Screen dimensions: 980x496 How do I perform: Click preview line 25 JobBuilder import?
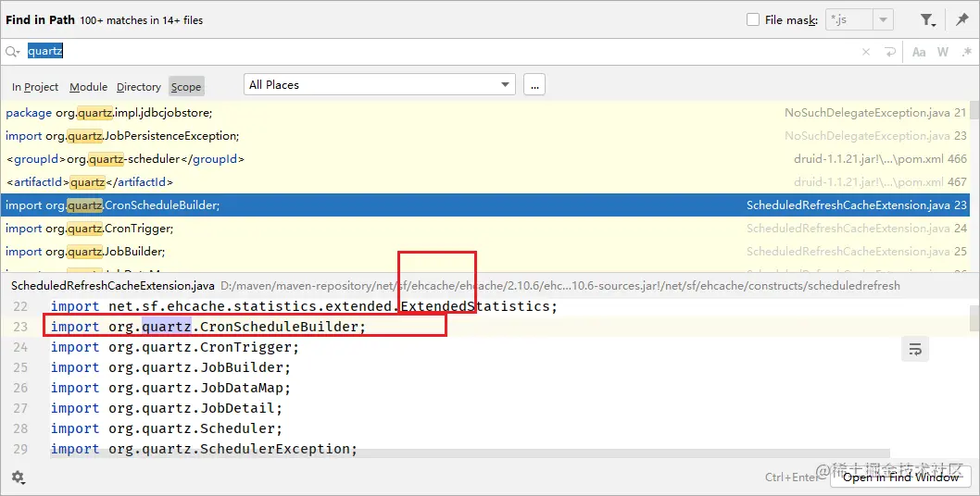(170, 368)
